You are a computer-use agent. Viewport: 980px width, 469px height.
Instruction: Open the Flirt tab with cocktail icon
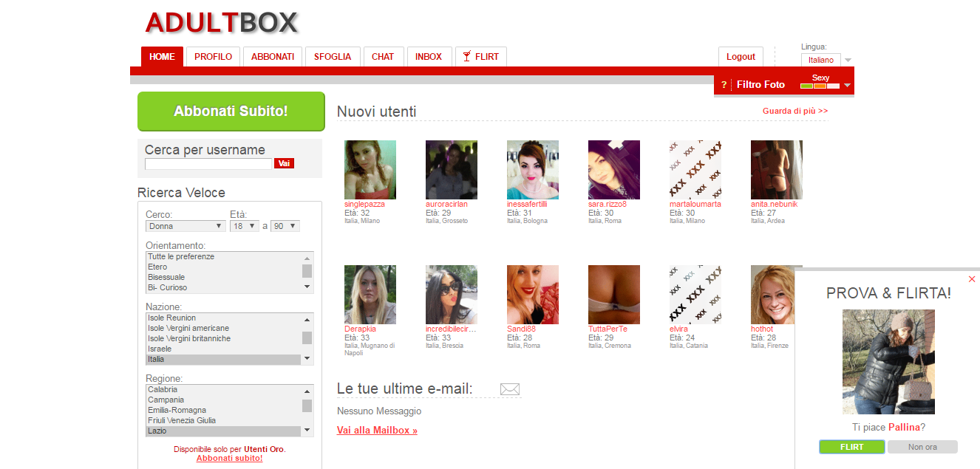click(480, 57)
